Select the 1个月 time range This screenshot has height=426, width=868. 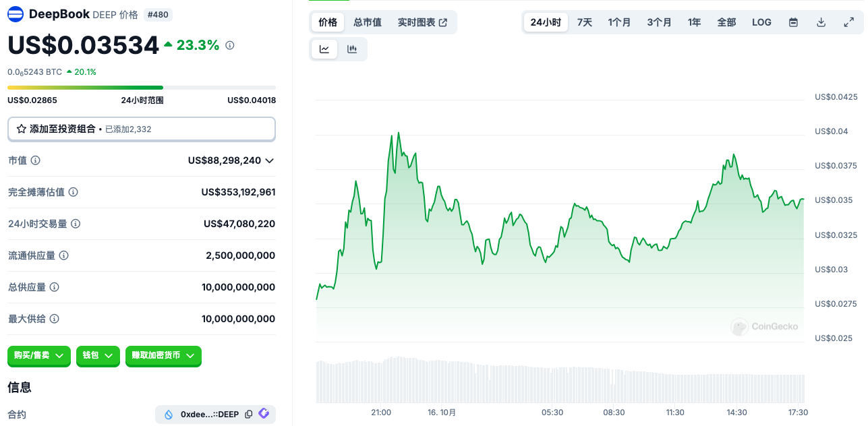pyautogui.click(x=619, y=22)
